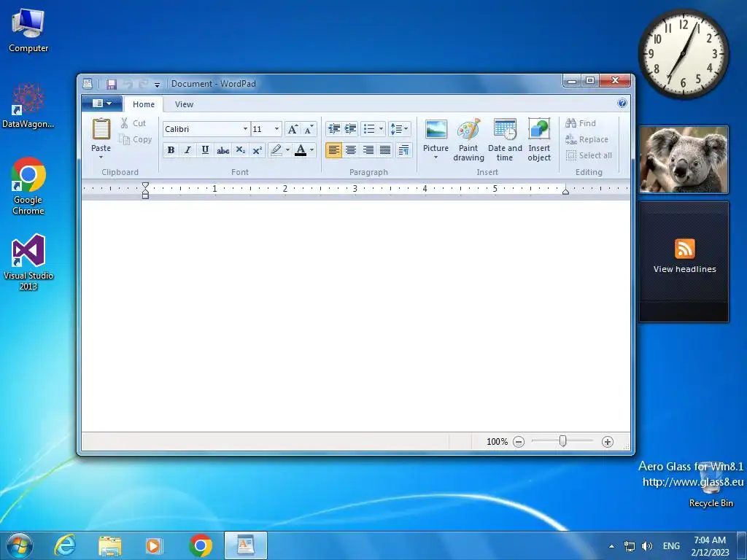The image size is (747, 560).
Task: Click Replace in Editing group
Action: click(587, 139)
